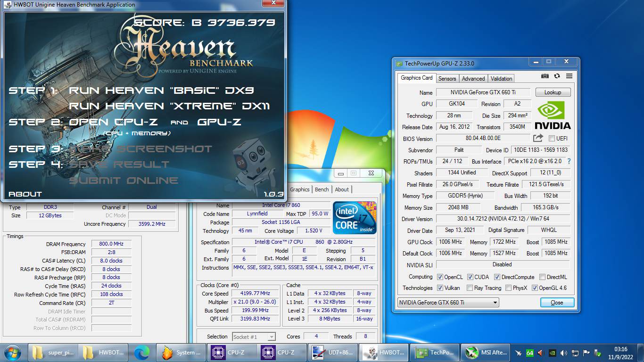Click the Close button in GPU-Z
This screenshot has width=644, height=362.
(x=557, y=303)
